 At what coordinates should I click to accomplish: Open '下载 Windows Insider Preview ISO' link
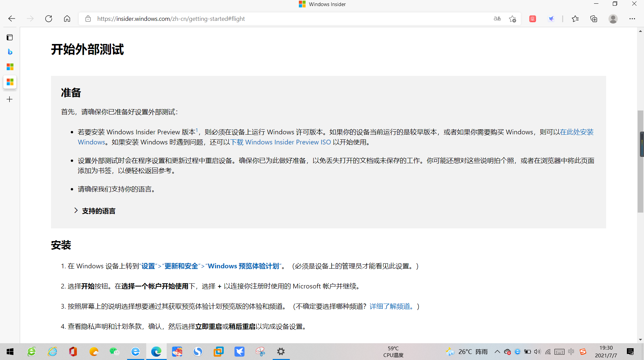coord(280,142)
